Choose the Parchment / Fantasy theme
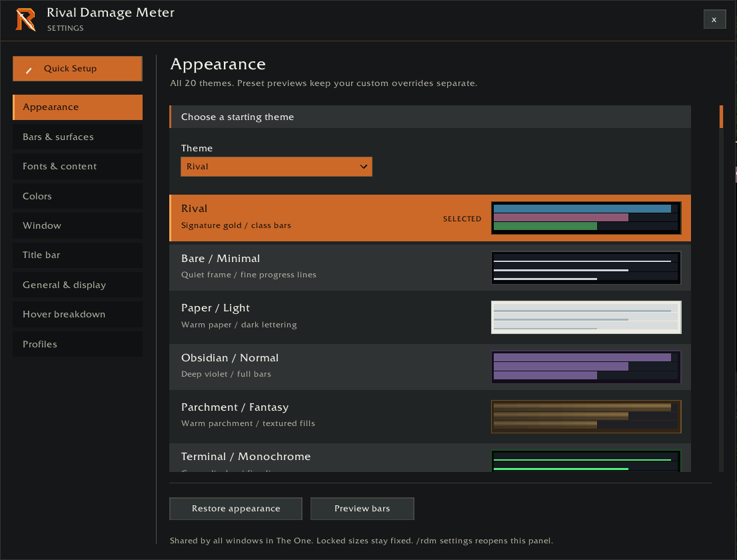This screenshot has height=560, width=737. [430, 416]
